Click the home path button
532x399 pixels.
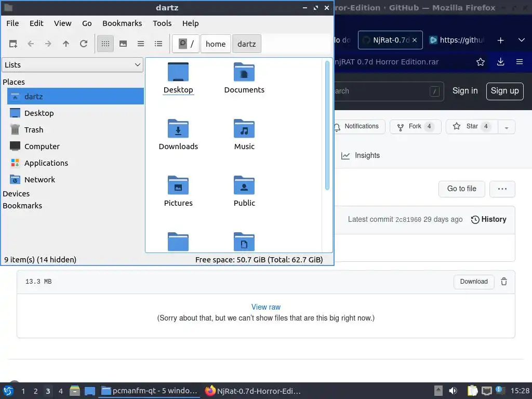[x=216, y=44]
